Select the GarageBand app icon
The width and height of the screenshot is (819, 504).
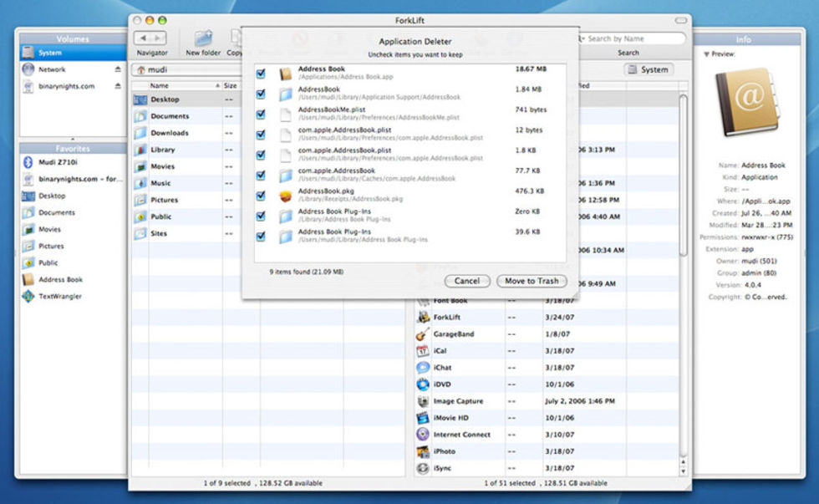[423, 334]
